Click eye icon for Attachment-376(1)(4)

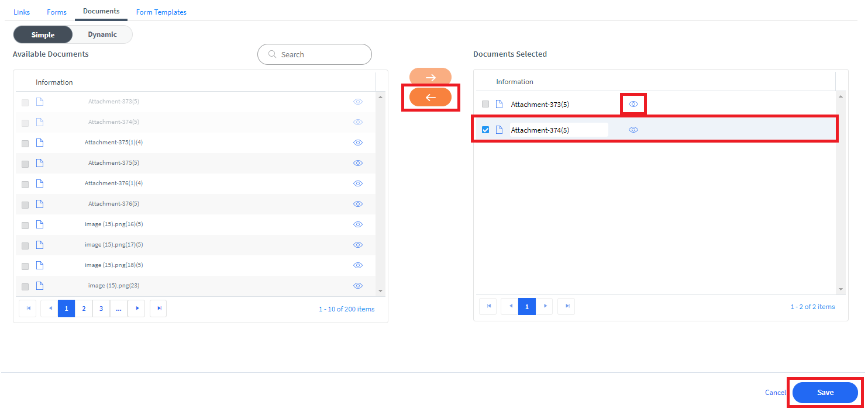click(x=358, y=183)
